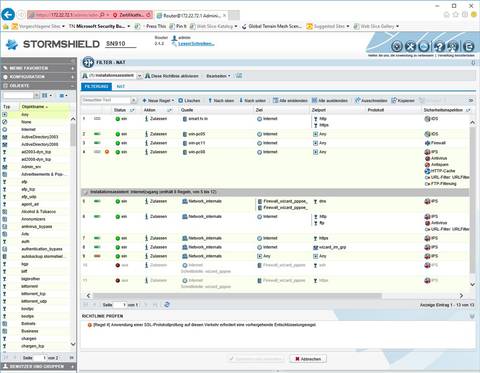Open the policy selection dropdown
The image size is (480, 373).
point(139,76)
